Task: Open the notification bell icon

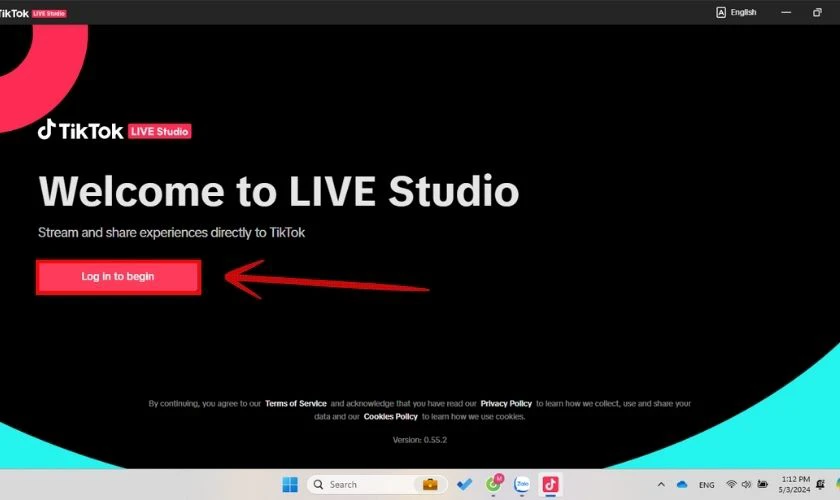Action: coord(820,484)
